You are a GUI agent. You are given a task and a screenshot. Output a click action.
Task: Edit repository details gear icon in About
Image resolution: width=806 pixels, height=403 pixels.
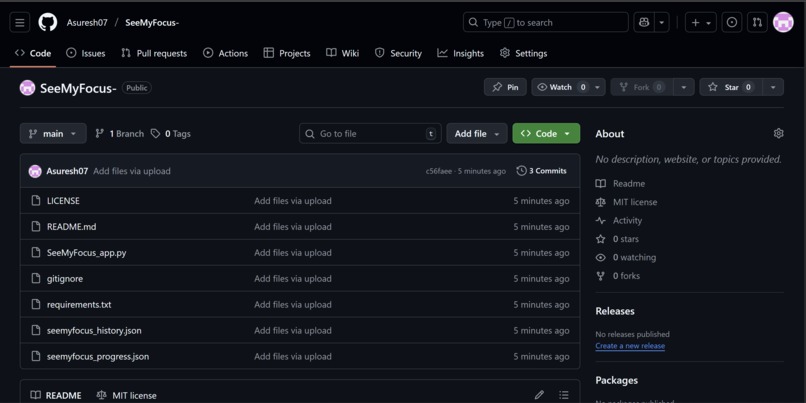778,134
